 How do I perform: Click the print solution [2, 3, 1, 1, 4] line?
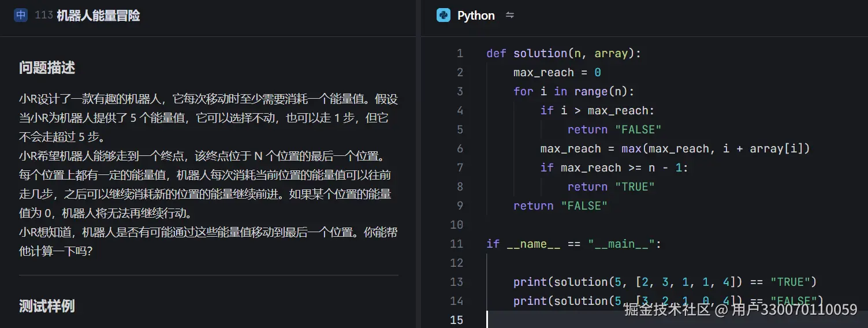(665, 282)
